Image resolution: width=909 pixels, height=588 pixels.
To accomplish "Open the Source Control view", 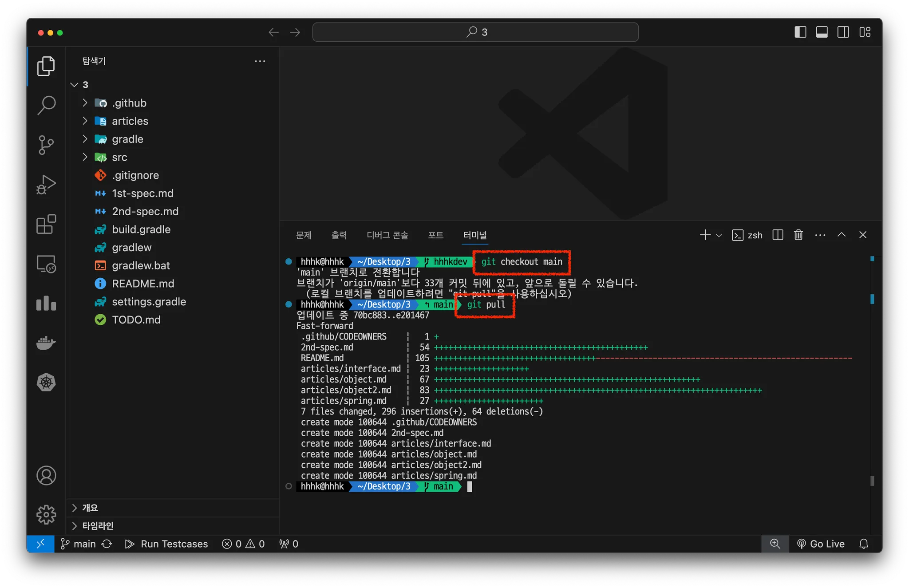I will click(46, 145).
